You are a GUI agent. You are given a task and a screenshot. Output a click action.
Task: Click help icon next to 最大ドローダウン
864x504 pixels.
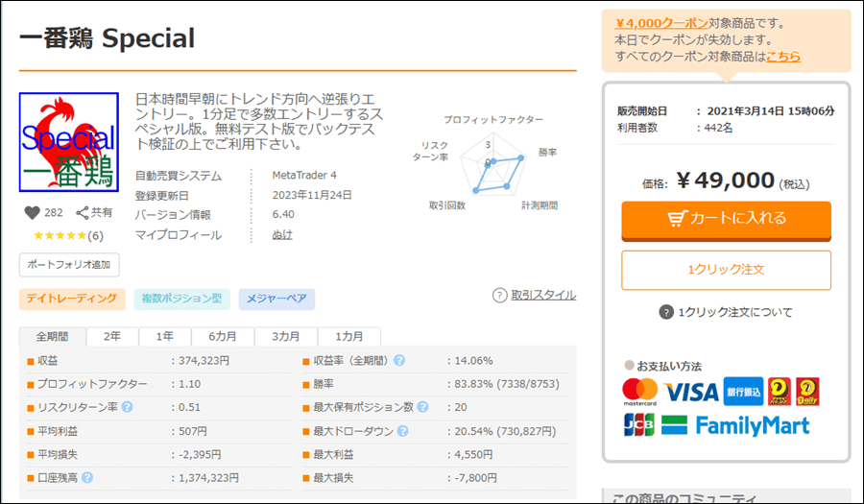[x=399, y=431]
